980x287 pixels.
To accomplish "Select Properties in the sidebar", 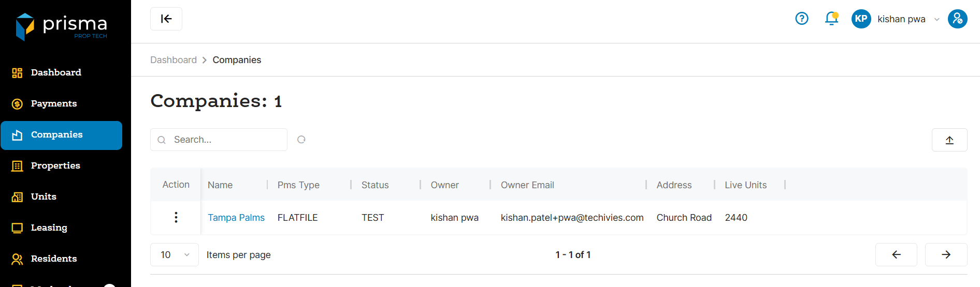I will coord(55,165).
